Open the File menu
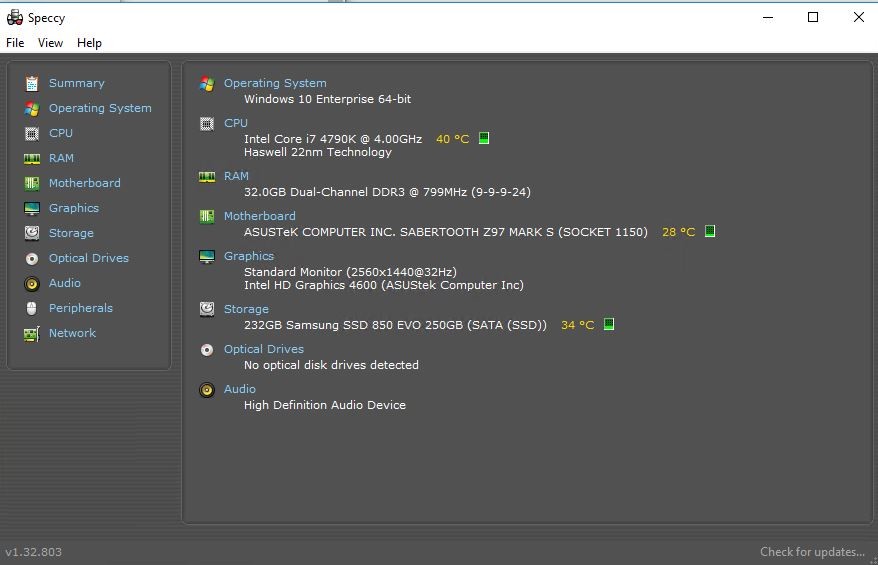Viewport: 878px width, 565px height. [x=15, y=43]
